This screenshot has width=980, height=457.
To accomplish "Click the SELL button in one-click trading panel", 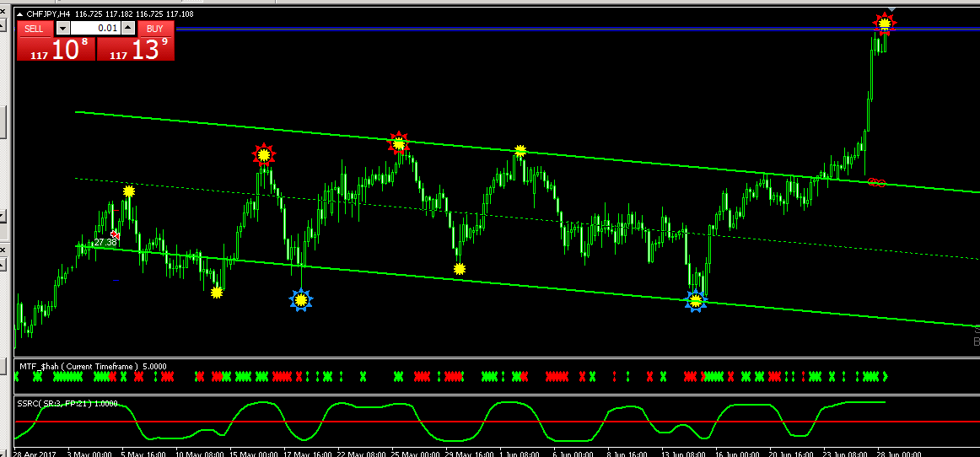I will [35, 28].
